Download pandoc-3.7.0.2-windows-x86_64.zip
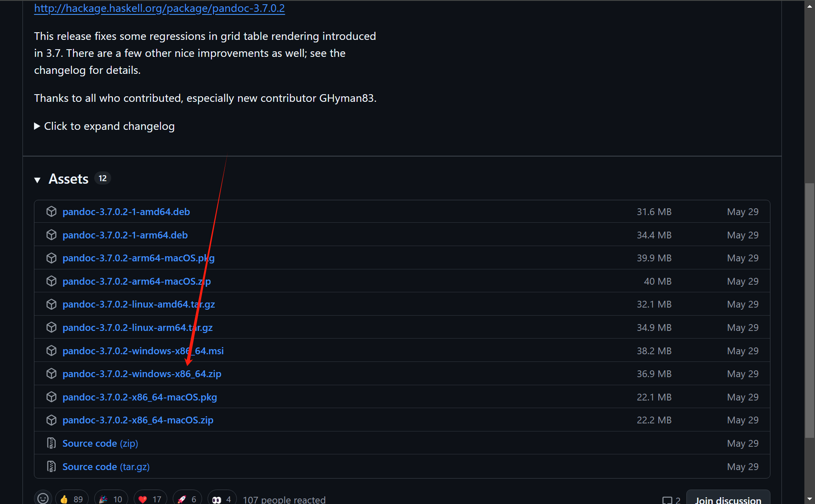Screen dimensions: 815x504 coord(142,374)
